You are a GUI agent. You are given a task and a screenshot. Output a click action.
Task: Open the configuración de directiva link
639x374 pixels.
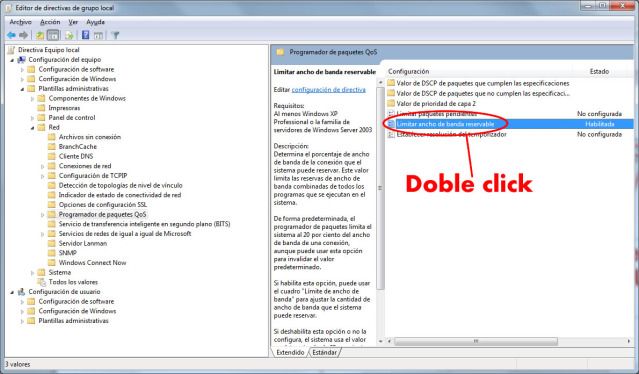click(x=328, y=90)
